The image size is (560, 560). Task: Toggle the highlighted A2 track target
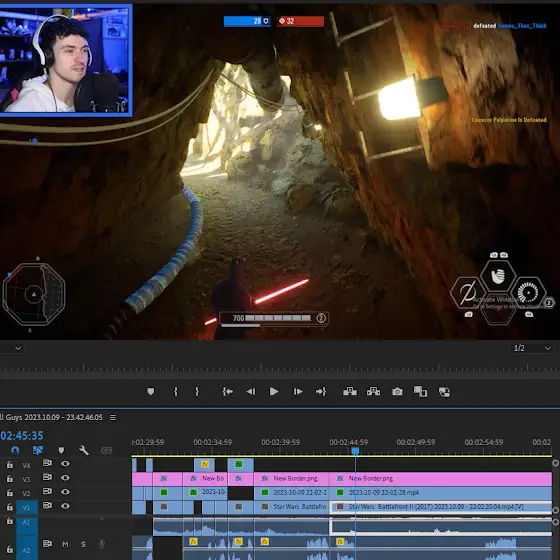(x=27, y=549)
